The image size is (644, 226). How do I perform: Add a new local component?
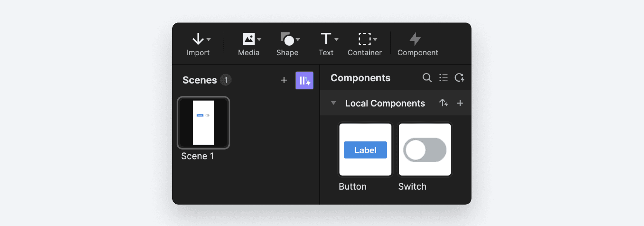pos(460,103)
